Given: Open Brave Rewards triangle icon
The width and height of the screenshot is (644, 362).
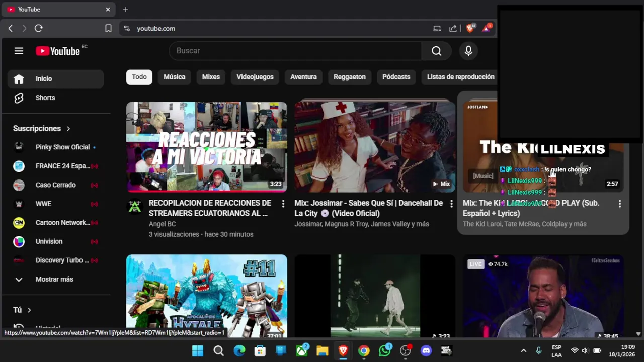Looking at the screenshot, I should click(x=487, y=28).
